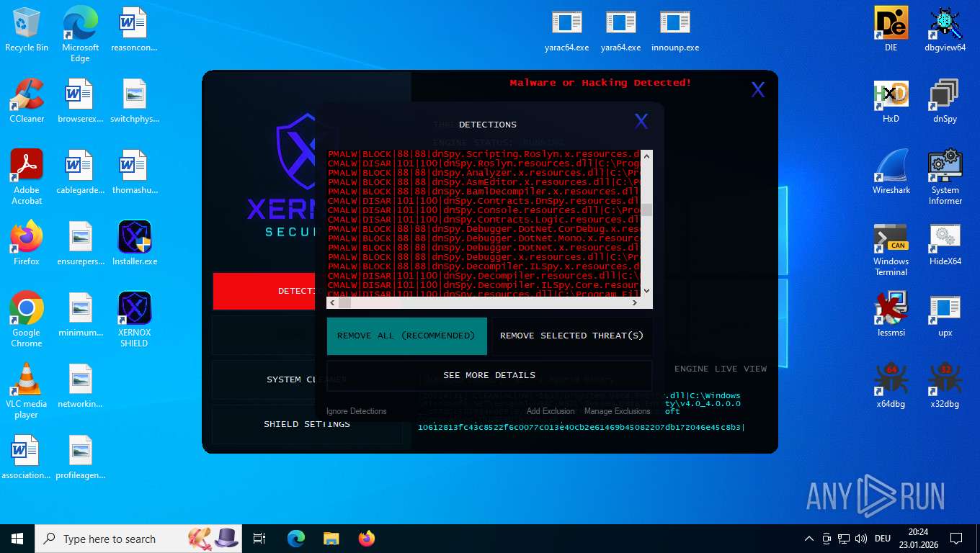Open the VLC media player shortcut
Screen dimensions: 980x553
click(x=27, y=391)
